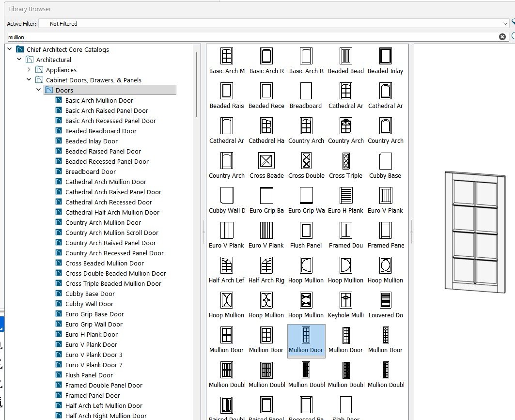Click the Flush Panel door icon

(x=306, y=231)
